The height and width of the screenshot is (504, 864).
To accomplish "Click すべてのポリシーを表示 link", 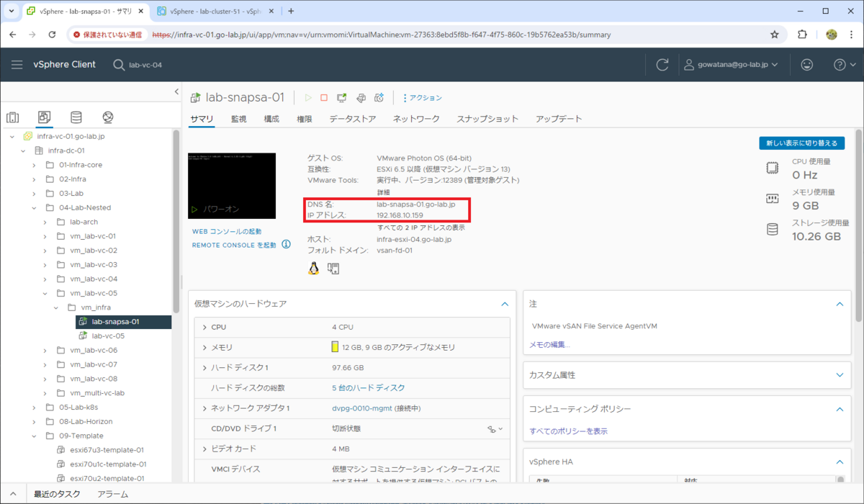I will (568, 431).
